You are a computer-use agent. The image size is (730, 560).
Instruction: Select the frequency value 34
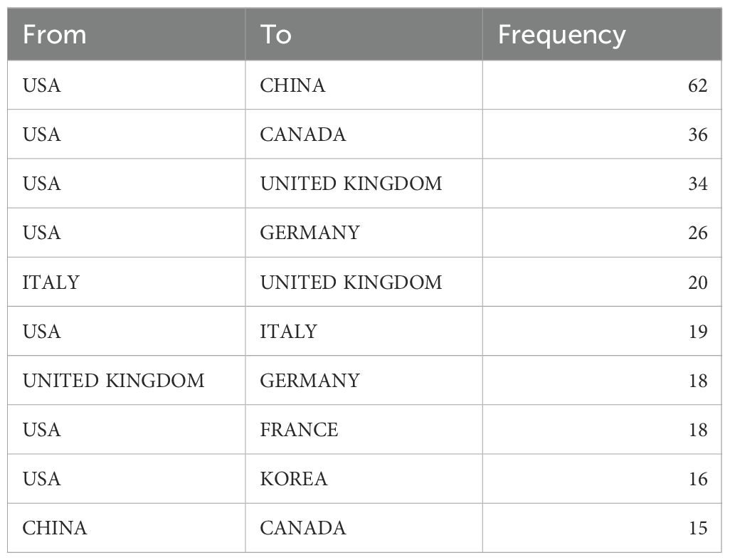pos(697,184)
